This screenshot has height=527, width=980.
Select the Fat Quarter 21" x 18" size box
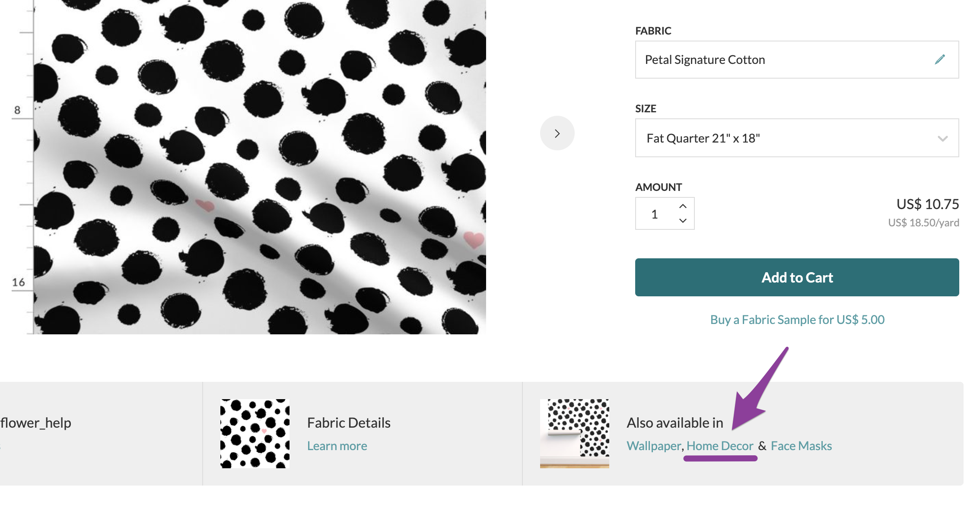click(797, 138)
